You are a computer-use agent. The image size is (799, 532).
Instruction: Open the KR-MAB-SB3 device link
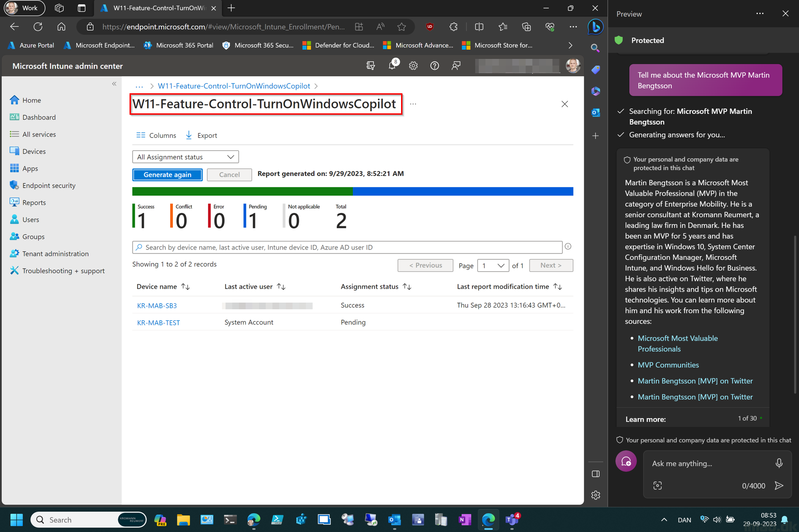tap(157, 306)
